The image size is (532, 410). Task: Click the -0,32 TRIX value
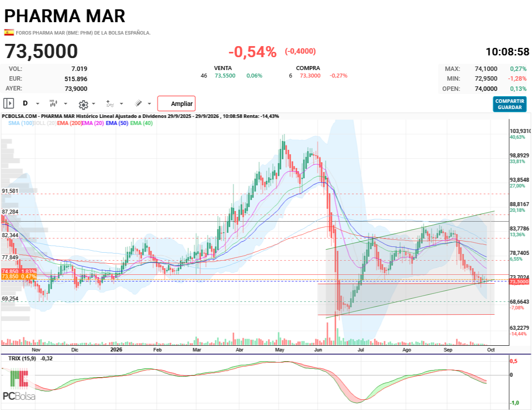[x=47, y=358]
